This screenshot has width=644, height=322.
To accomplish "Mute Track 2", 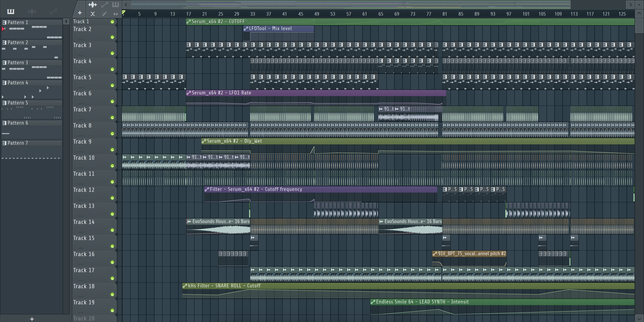I will 112,37.
